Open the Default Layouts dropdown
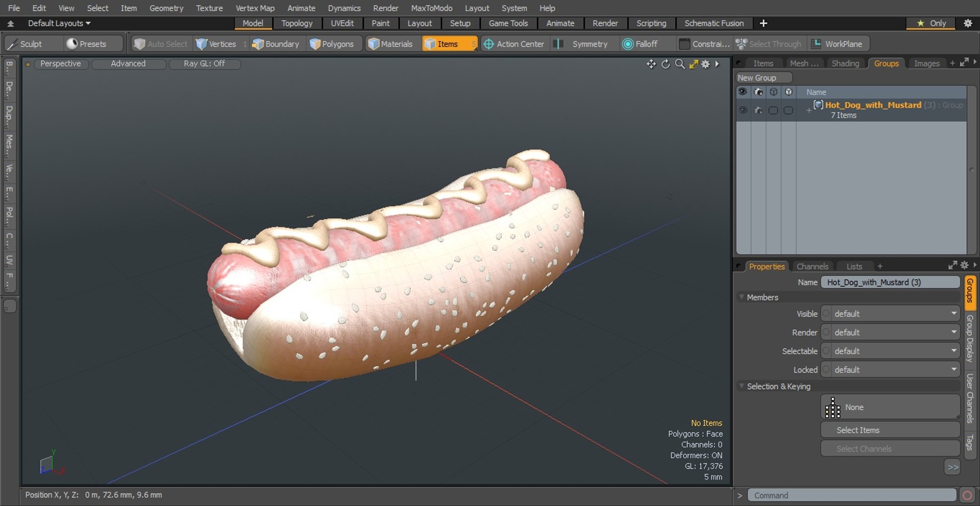 59,23
